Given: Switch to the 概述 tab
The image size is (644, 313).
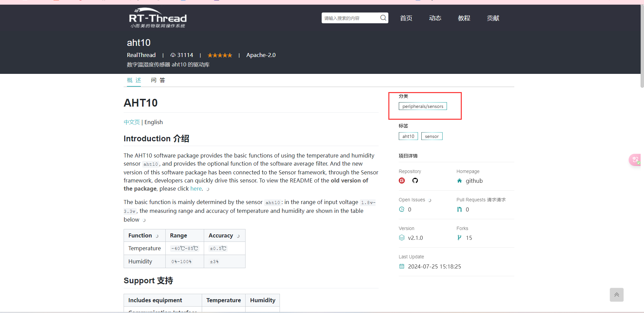Looking at the screenshot, I should tap(134, 80).
